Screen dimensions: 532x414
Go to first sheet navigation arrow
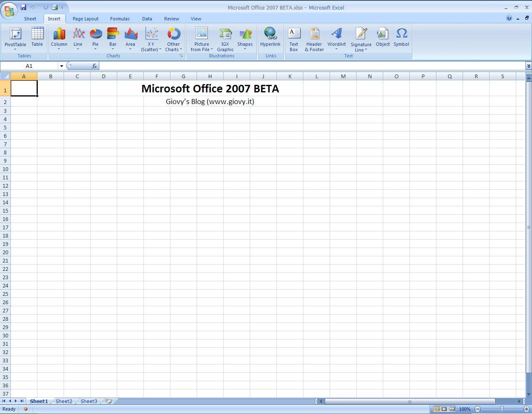click(x=4, y=401)
